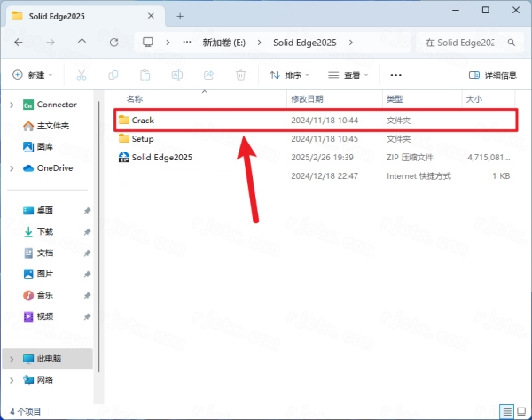Select the Setup folder

point(316,138)
